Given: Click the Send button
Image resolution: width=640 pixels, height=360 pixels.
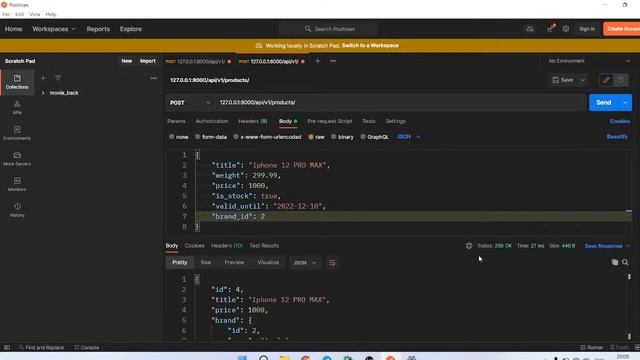Looking at the screenshot, I should (x=604, y=102).
